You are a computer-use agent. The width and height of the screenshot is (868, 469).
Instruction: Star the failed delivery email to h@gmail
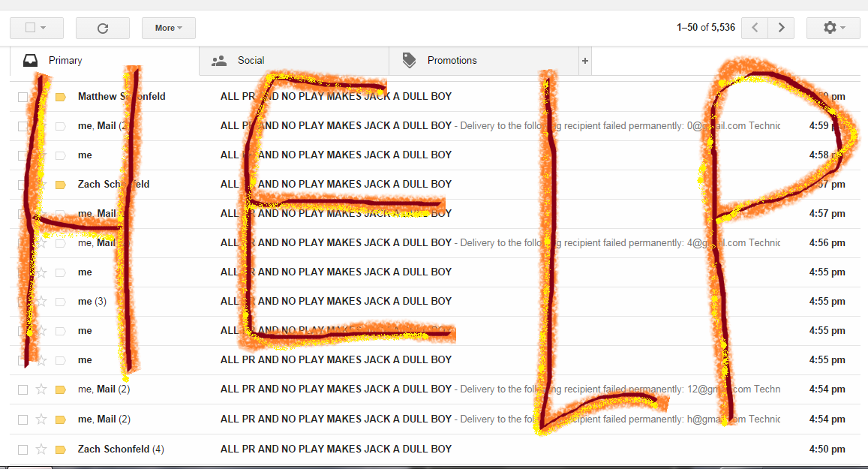coord(41,419)
